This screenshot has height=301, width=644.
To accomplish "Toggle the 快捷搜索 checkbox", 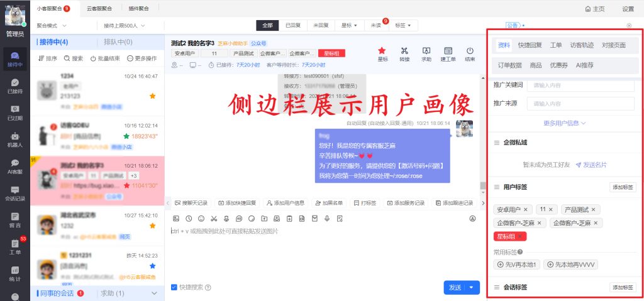I will tap(174, 287).
